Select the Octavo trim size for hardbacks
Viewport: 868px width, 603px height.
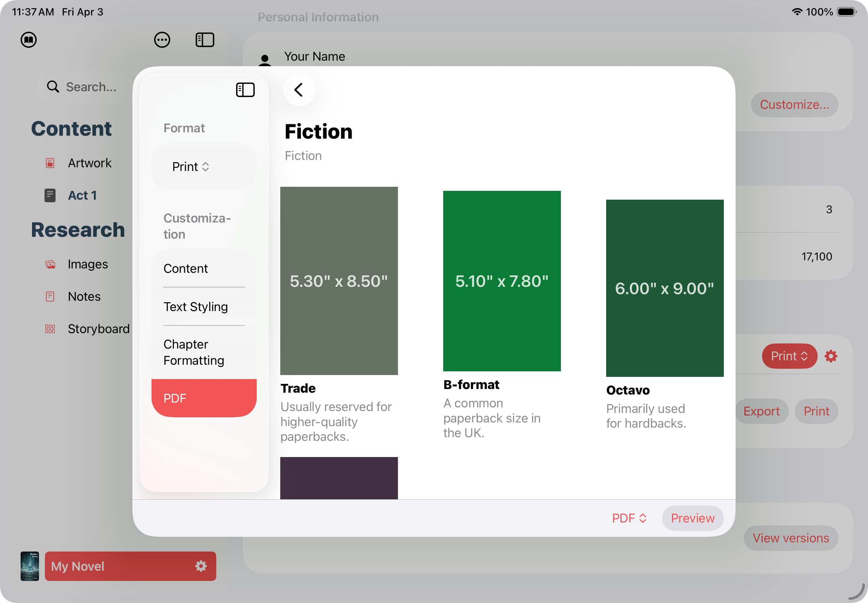click(x=665, y=288)
